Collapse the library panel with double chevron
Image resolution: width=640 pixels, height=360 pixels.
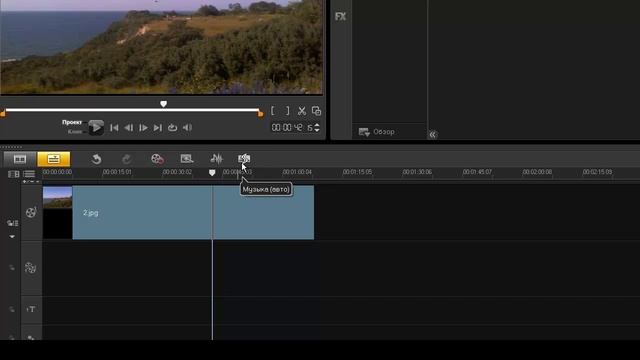[433, 134]
